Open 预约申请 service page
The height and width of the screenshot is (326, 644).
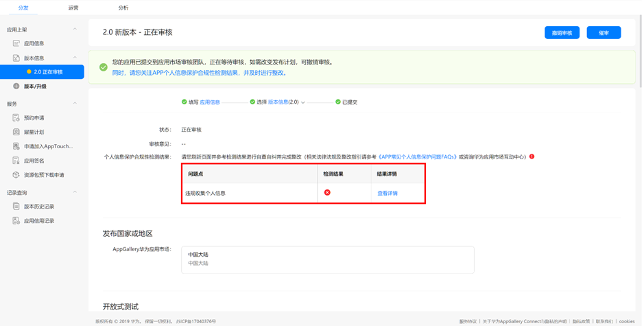34,118
